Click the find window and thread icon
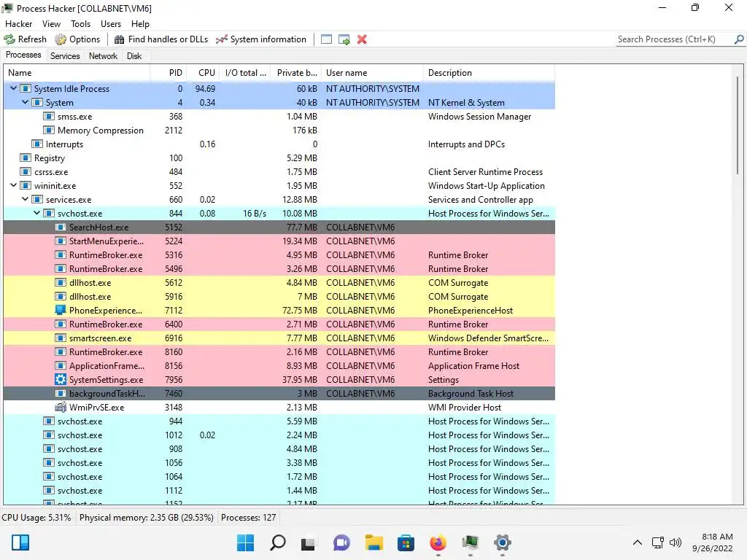This screenshot has width=747, height=560. pyautogui.click(x=344, y=39)
